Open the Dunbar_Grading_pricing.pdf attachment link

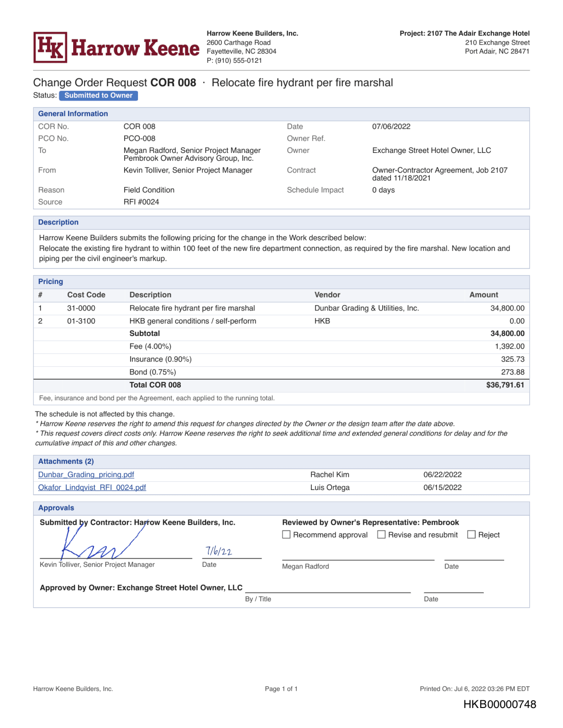pos(86,475)
